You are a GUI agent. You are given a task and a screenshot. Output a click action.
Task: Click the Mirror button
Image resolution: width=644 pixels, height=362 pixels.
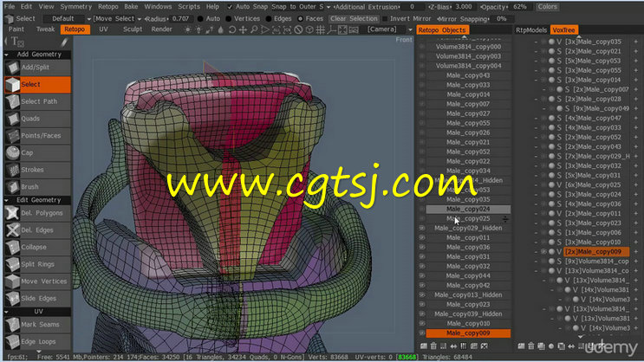(x=422, y=19)
